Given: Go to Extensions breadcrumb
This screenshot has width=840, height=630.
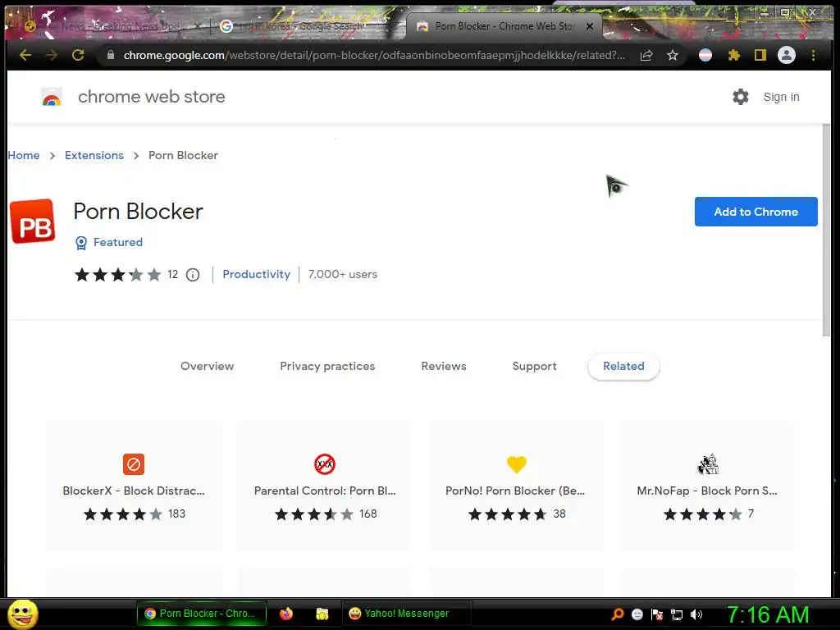Looking at the screenshot, I should [x=94, y=155].
